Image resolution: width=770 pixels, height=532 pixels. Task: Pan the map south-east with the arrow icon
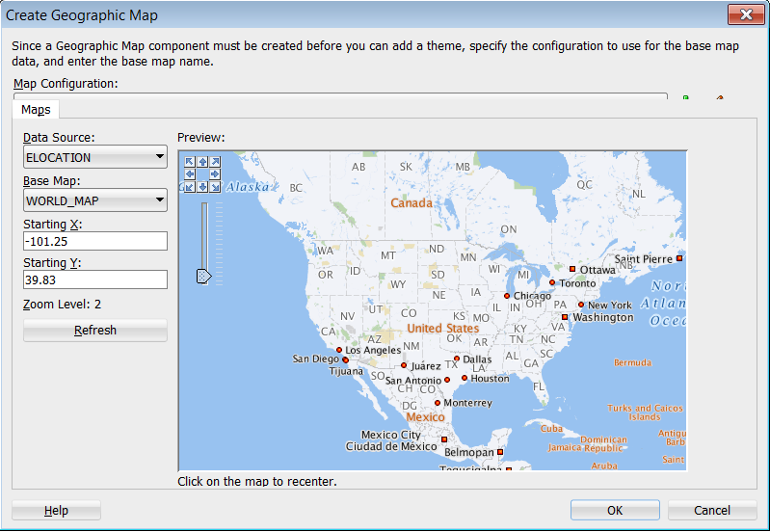[215, 187]
